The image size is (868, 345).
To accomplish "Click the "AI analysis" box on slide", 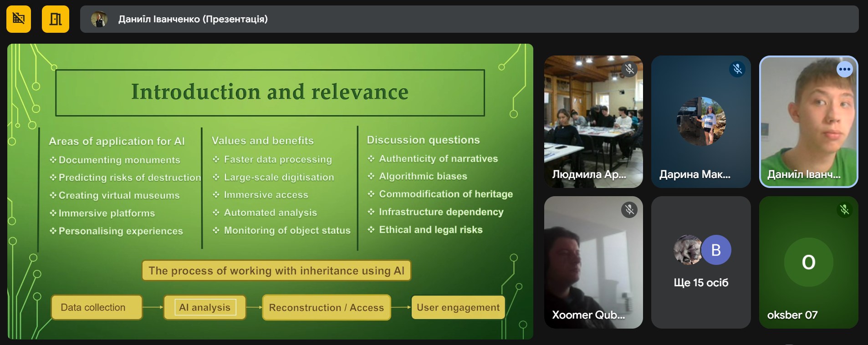I will click(205, 308).
